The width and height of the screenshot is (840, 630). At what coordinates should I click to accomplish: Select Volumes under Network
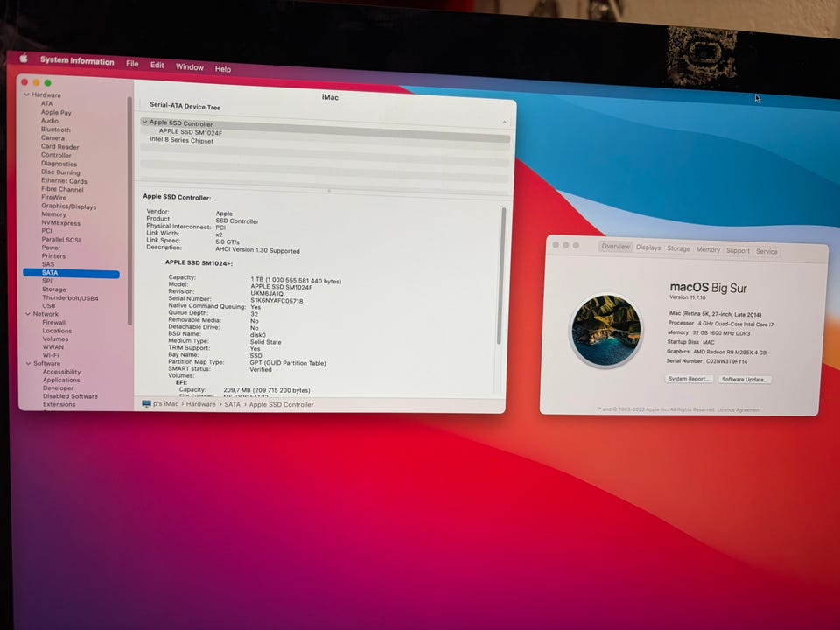coord(56,339)
